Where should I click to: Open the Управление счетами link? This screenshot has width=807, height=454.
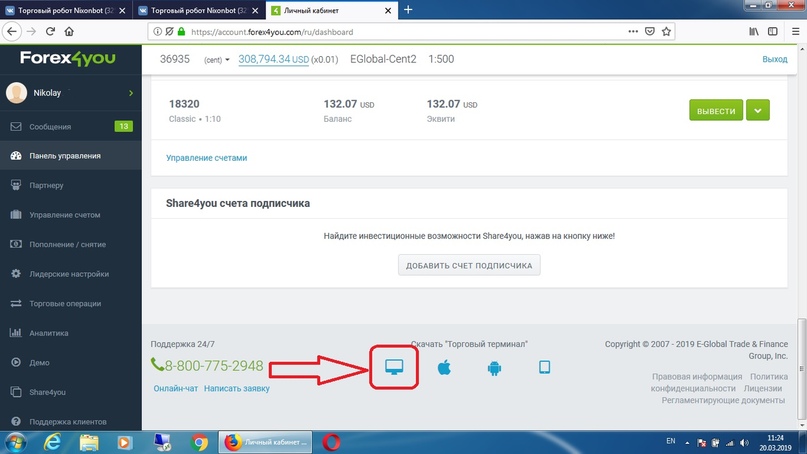206,158
